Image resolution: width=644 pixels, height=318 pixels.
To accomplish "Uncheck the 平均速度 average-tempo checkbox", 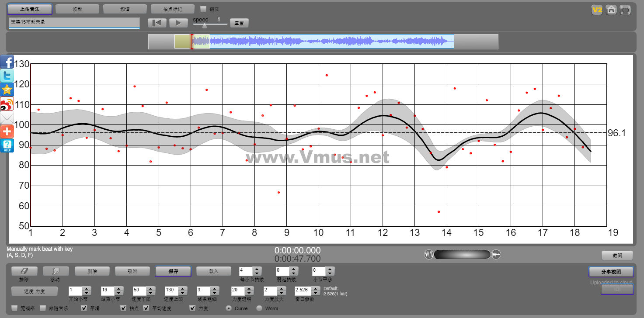I will (146, 308).
